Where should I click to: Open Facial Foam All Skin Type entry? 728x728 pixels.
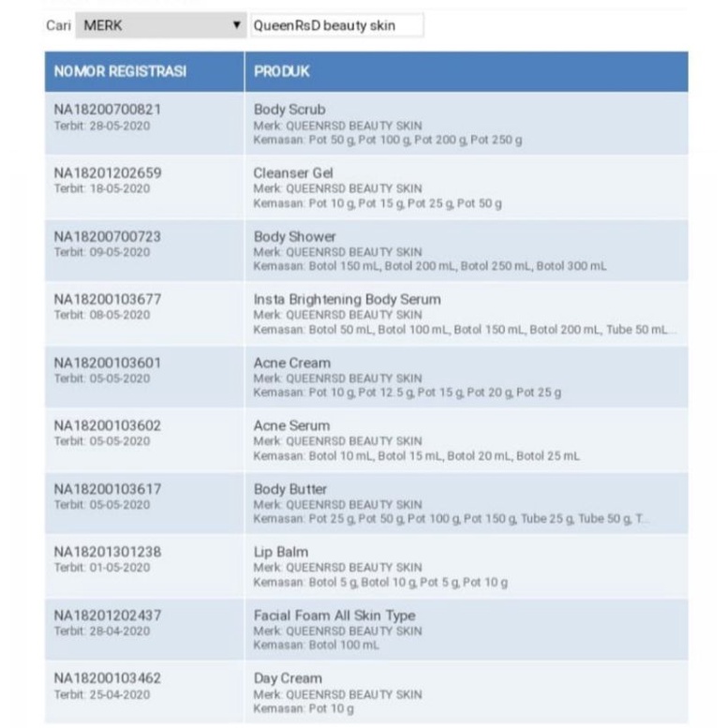click(x=334, y=616)
